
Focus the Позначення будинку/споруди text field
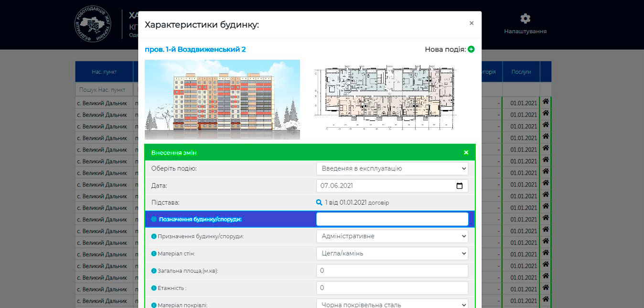(x=392, y=219)
